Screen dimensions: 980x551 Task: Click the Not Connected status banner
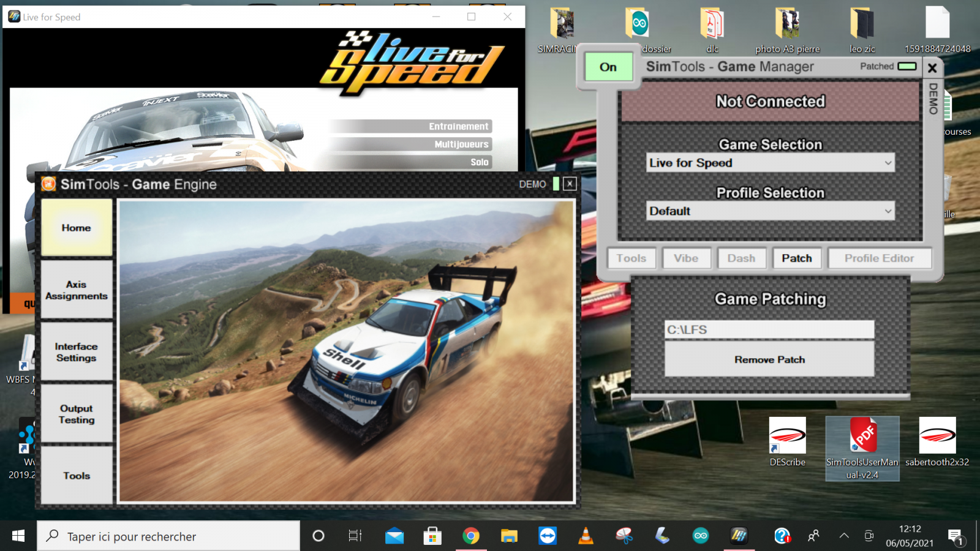coord(771,101)
